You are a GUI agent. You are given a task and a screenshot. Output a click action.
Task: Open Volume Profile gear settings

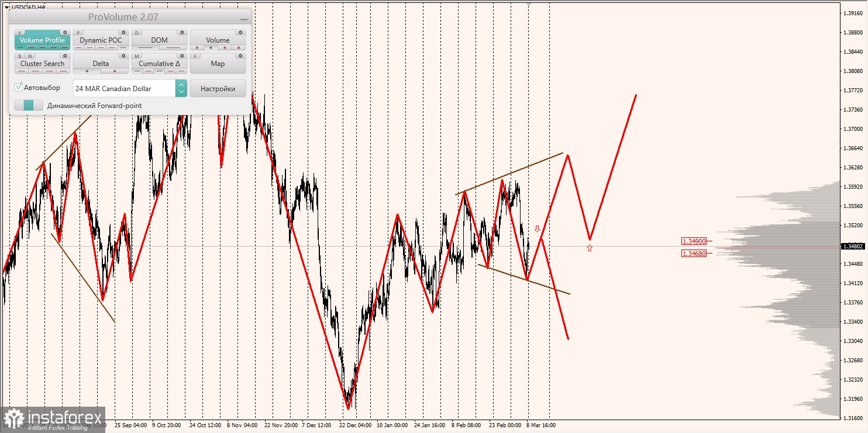point(65,32)
